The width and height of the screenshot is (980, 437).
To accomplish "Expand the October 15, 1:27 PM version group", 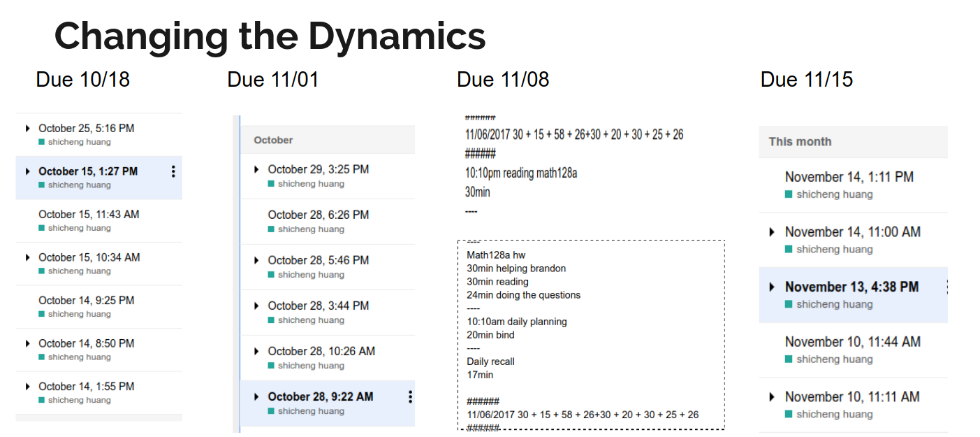I will 27,171.
